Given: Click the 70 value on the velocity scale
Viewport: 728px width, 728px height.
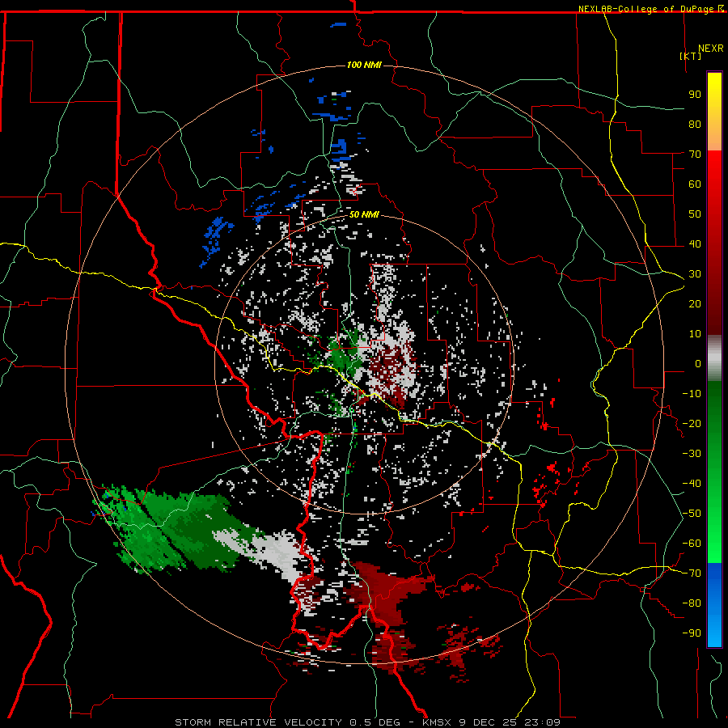Looking at the screenshot, I should pos(695,154).
